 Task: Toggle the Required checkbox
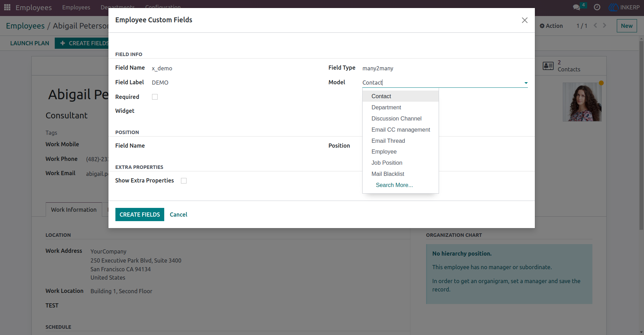(x=155, y=97)
